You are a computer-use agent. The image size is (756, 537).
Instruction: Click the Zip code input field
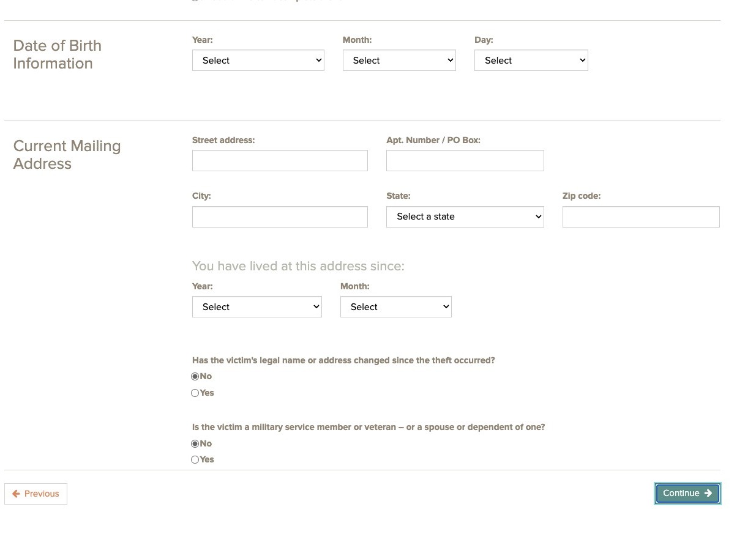point(640,217)
